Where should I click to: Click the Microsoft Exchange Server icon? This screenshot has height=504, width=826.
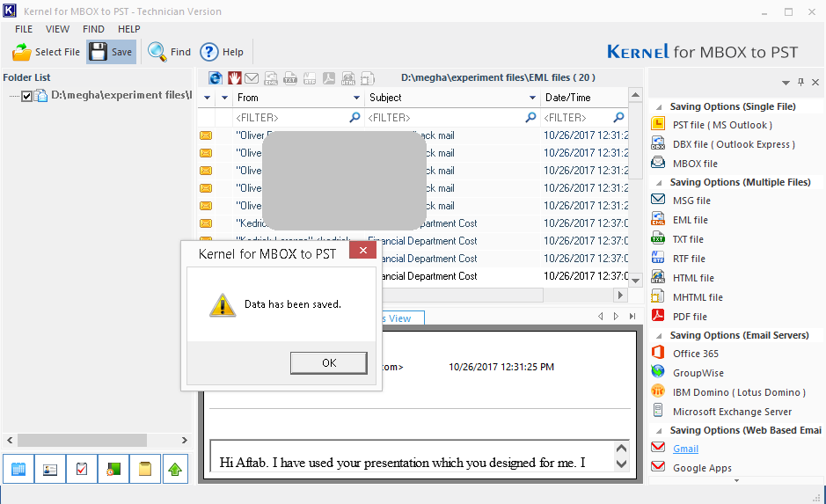coord(658,410)
